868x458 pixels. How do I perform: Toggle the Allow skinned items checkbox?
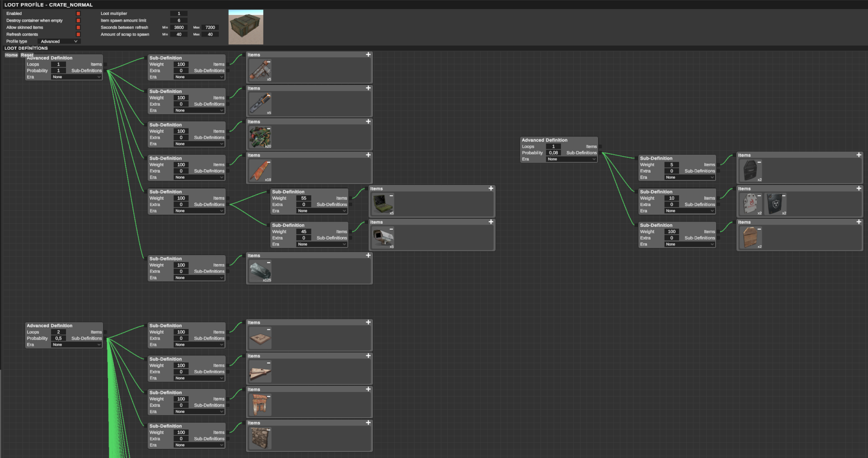[78, 28]
